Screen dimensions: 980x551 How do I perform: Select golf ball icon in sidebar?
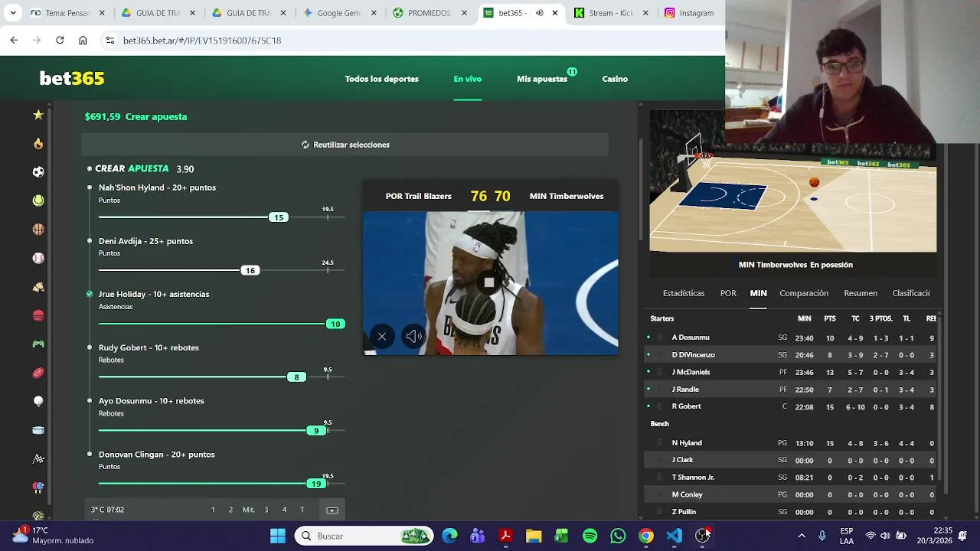[x=38, y=401]
